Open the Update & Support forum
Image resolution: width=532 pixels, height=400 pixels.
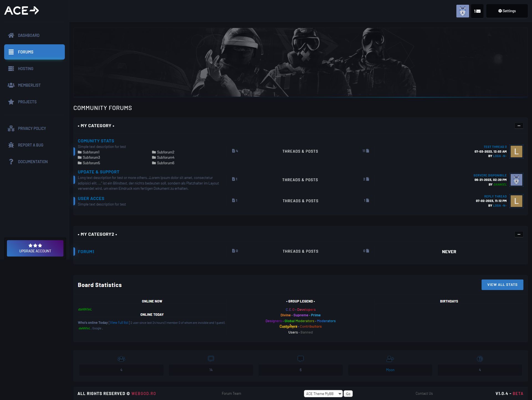click(99, 172)
